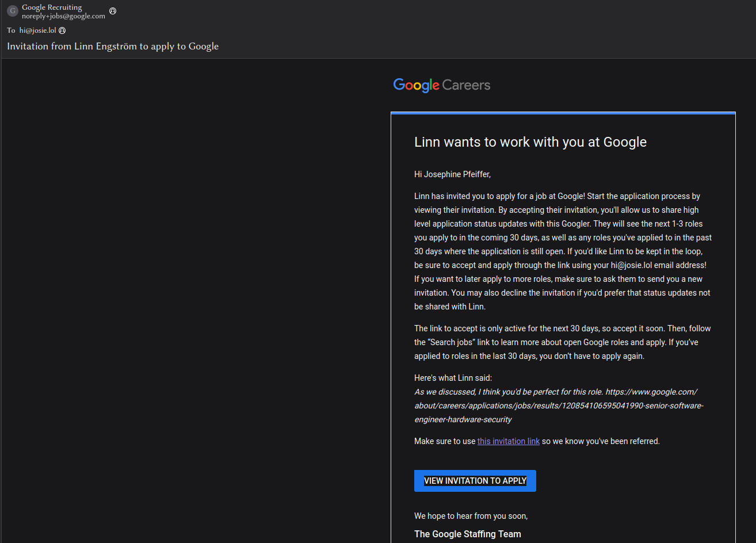Click the noreply+jobs@google.com sender address
756x543 pixels.
(63, 16)
